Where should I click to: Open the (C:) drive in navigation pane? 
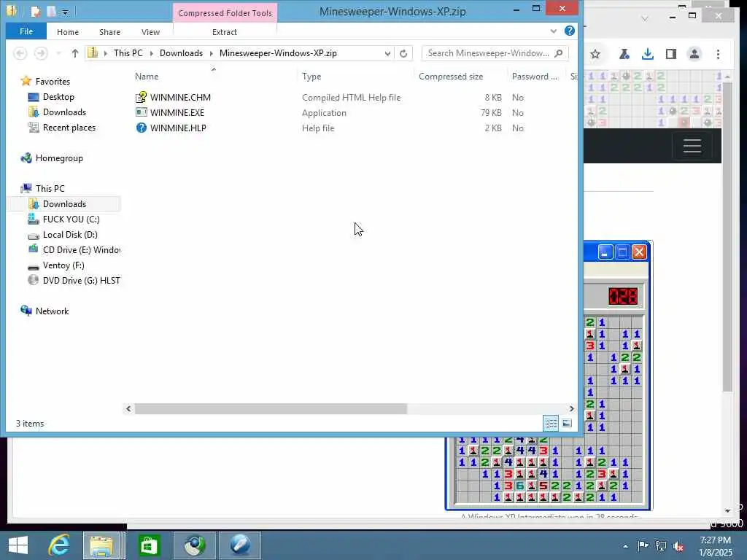[x=71, y=219]
